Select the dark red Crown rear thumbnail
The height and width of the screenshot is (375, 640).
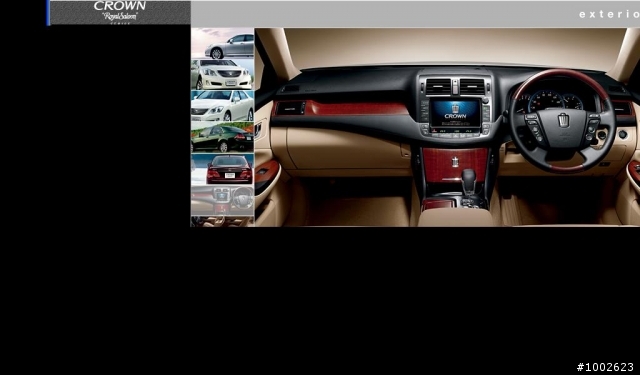pos(222,169)
